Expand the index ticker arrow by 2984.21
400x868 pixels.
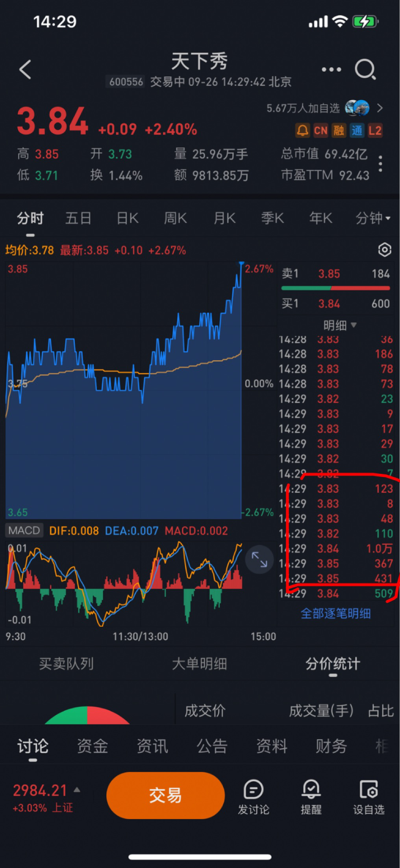click(77, 790)
